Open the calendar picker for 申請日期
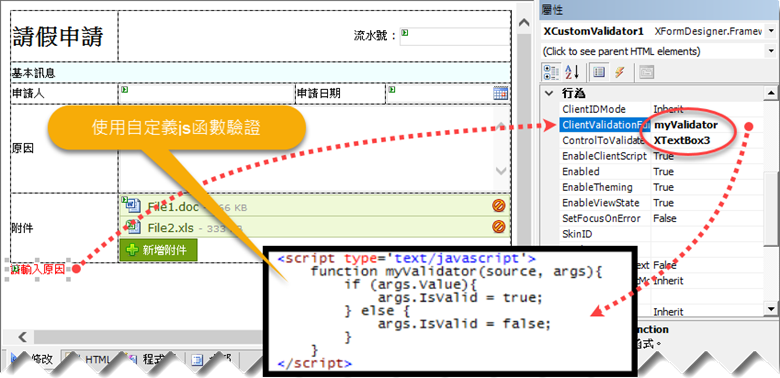The width and height of the screenshot is (780, 378). [500, 93]
